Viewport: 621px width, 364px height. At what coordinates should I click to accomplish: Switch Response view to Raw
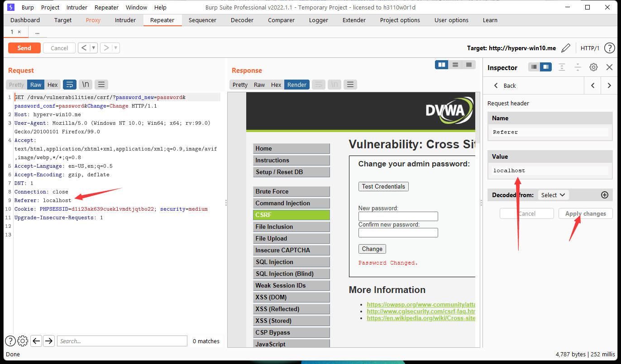pyautogui.click(x=259, y=85)
